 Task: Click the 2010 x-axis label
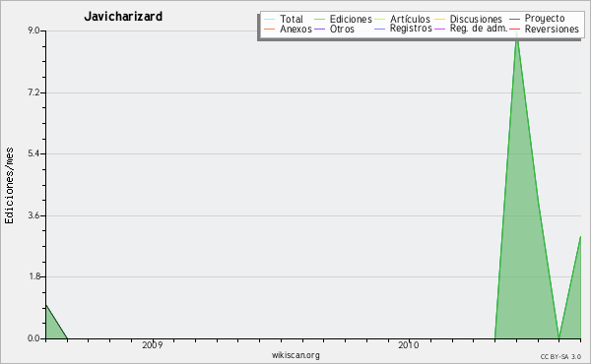(x=409, y=344)
